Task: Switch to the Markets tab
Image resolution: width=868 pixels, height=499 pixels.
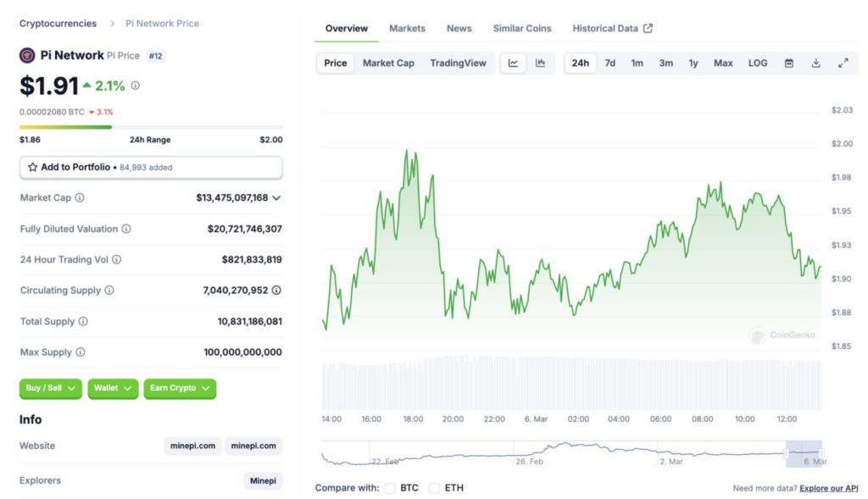Action: pos(407,28)
